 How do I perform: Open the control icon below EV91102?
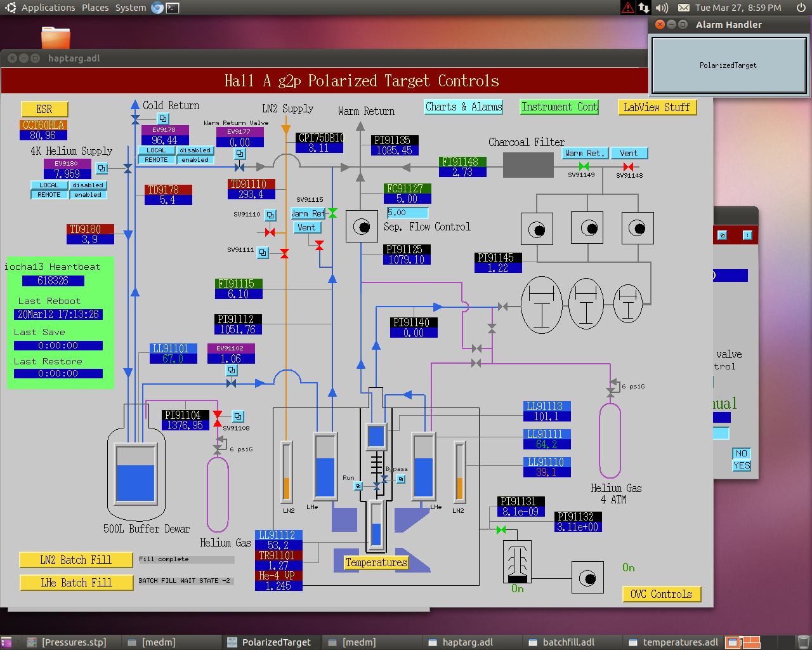[x=232, y=370]
